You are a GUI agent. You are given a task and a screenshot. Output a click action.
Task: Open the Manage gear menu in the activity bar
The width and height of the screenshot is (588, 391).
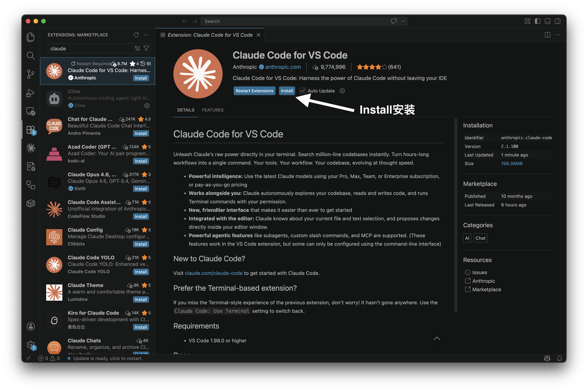coord(31,345)
